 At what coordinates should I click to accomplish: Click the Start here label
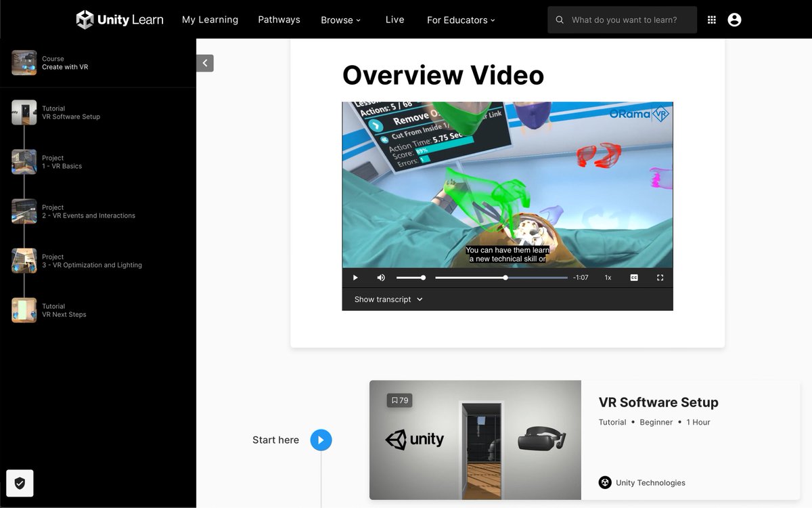[275, 440]
